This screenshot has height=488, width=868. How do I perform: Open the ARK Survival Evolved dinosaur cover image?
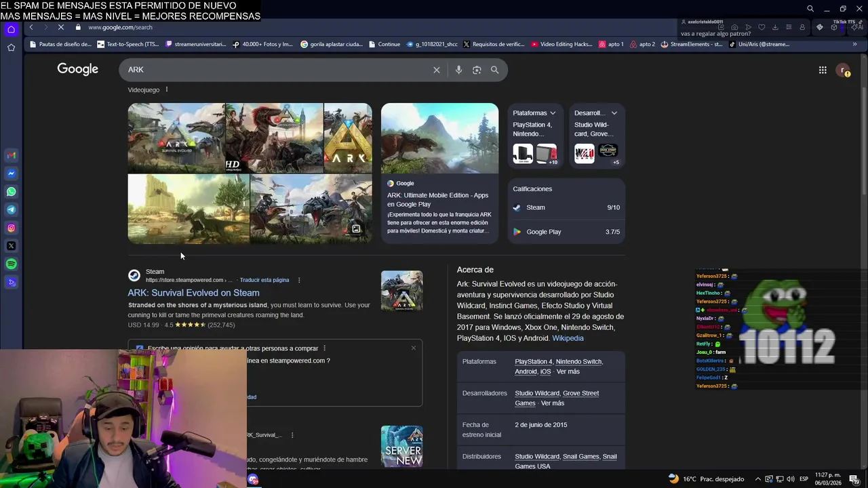click(176, 138)
